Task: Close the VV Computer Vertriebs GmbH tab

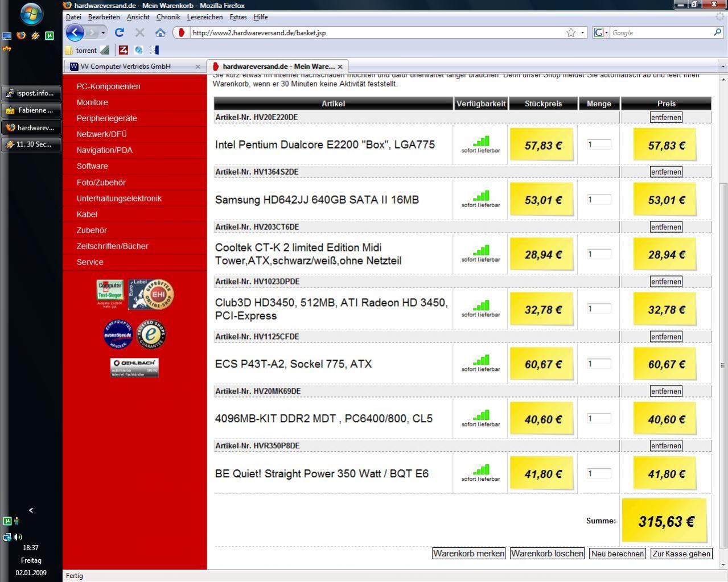Action: click(198, 67)
